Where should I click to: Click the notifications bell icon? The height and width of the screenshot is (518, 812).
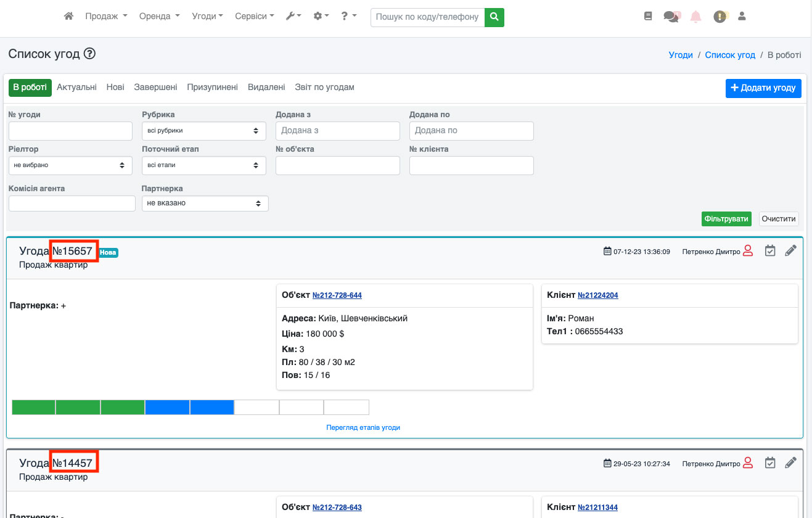(695, 17)
